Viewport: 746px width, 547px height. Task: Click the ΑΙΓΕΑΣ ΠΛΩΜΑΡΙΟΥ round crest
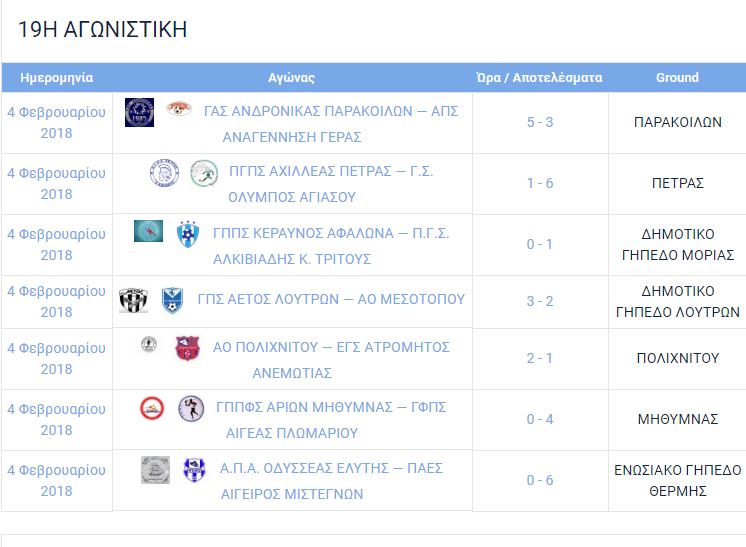pyautogui.click(x=191, y=409)
